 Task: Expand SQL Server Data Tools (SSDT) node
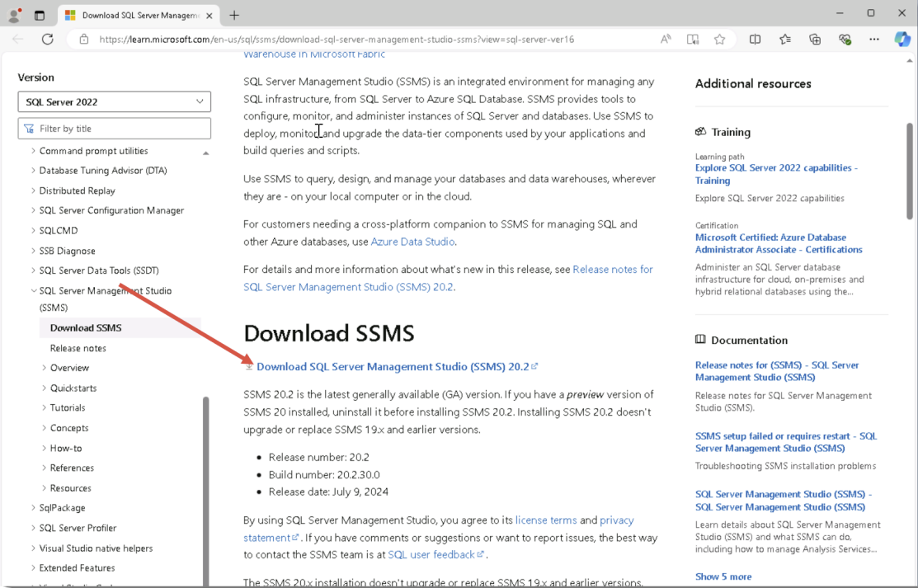(33, 270)
